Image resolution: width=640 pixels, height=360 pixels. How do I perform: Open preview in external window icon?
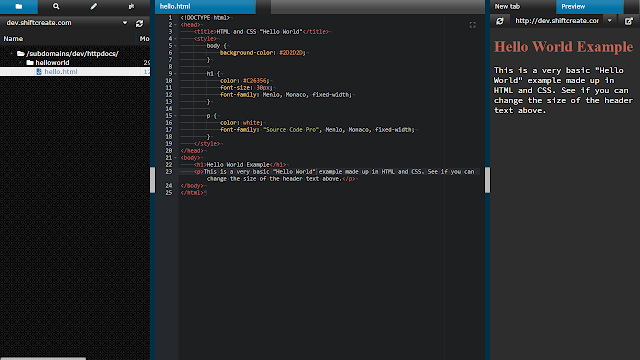(x=629, y=21)
